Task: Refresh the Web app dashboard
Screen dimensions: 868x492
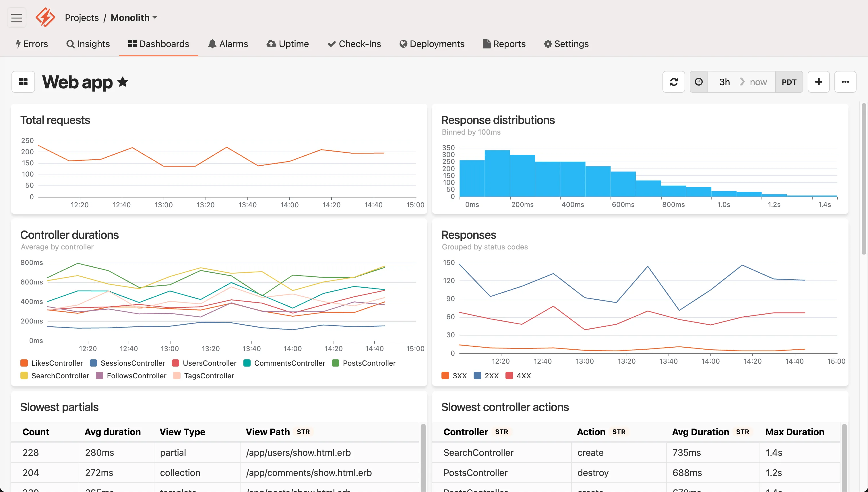Action: (673, 82)
